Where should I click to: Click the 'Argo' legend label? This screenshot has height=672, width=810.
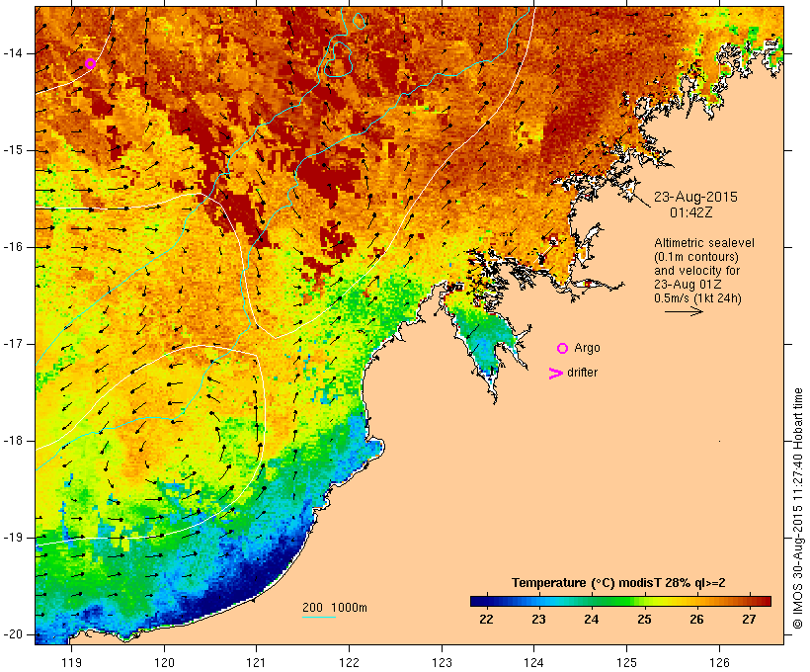click(588, 348)
